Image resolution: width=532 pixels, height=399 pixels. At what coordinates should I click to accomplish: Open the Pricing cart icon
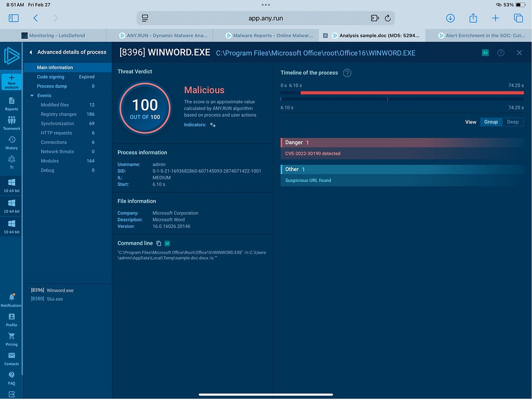[x=11, y=337]
